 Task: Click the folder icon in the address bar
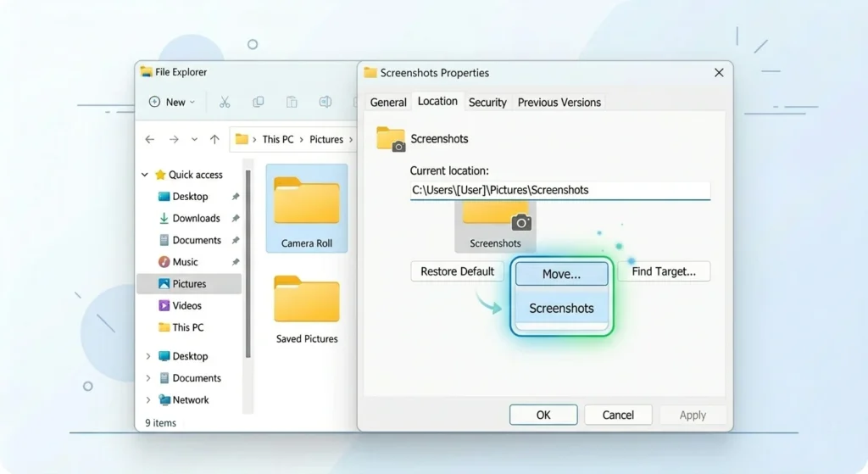tap(242, 139)
